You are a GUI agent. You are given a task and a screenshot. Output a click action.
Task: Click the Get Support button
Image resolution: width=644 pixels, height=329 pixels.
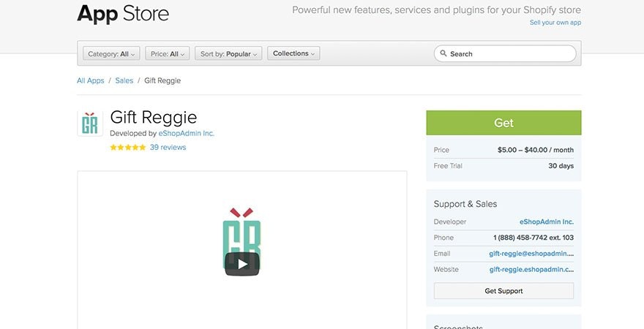(503, 291)
